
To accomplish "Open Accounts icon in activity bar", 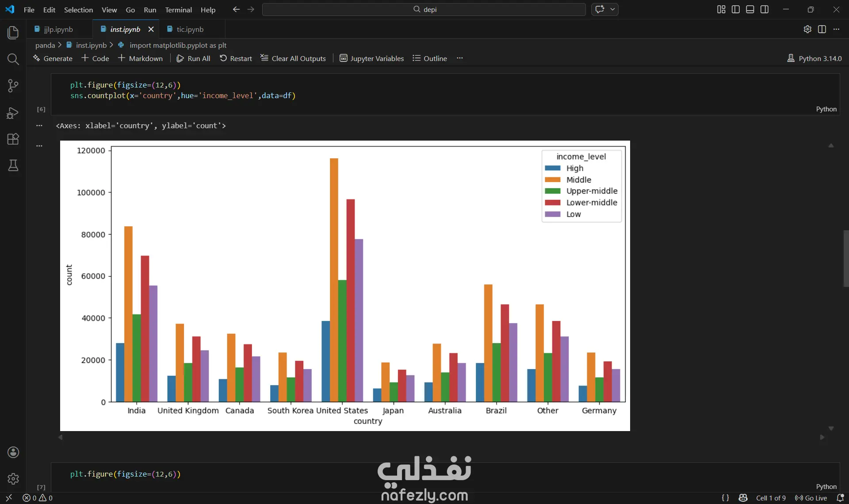I will click(x=13, y=452).
